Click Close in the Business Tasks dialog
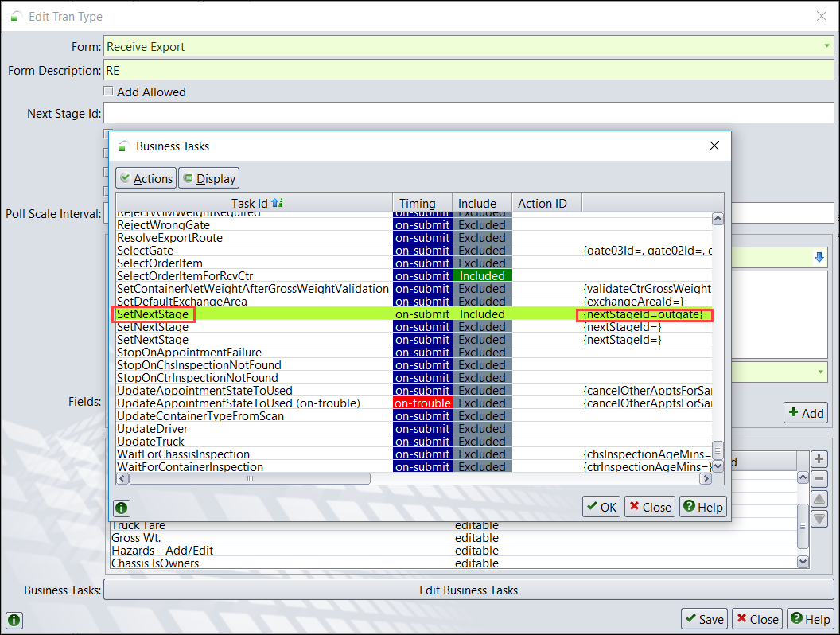This screenshot has width=840, height=635. point(650,507)
